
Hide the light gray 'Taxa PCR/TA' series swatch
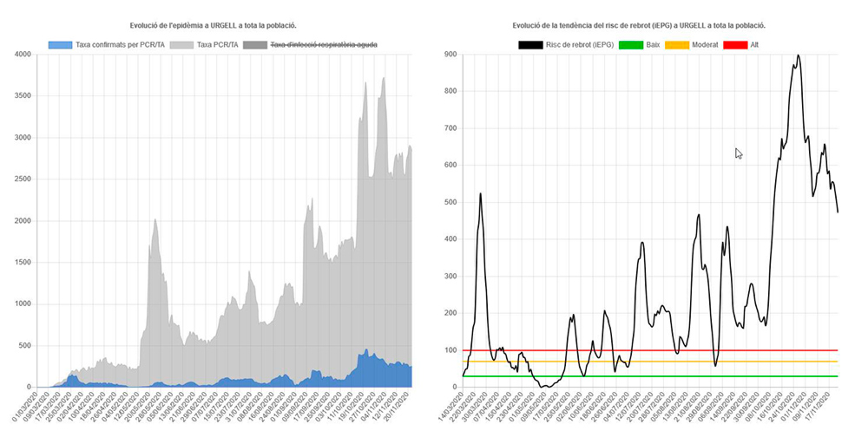(x=181, y=44)
